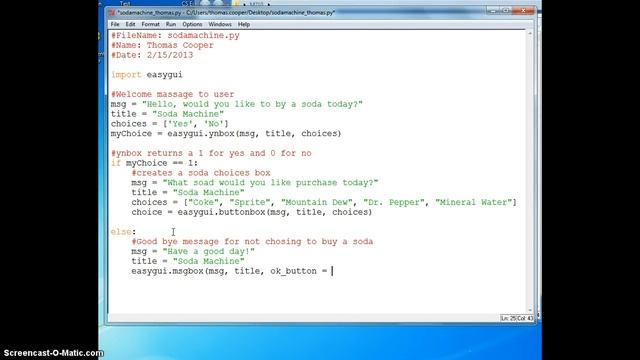Click the '#ynbox returns a 1' comment
Image resolution: width=640 pixels, height=360 pixels.
[x=211, y=153]
